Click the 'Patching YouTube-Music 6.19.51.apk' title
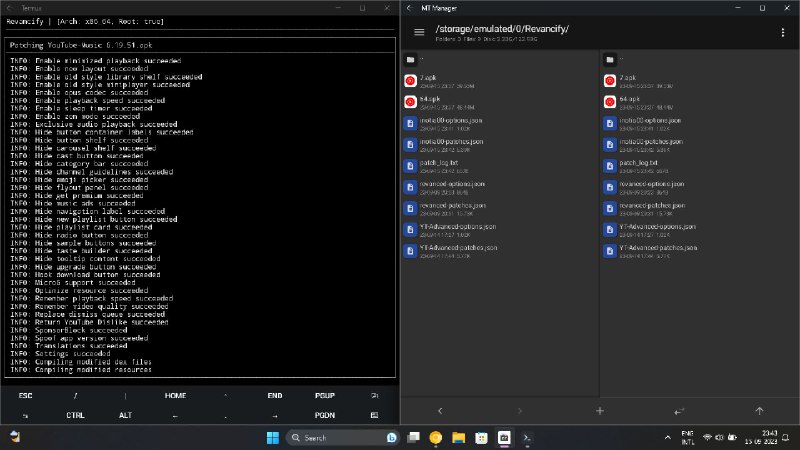Screen dimensions: 800x450 (x=81, y=45)
